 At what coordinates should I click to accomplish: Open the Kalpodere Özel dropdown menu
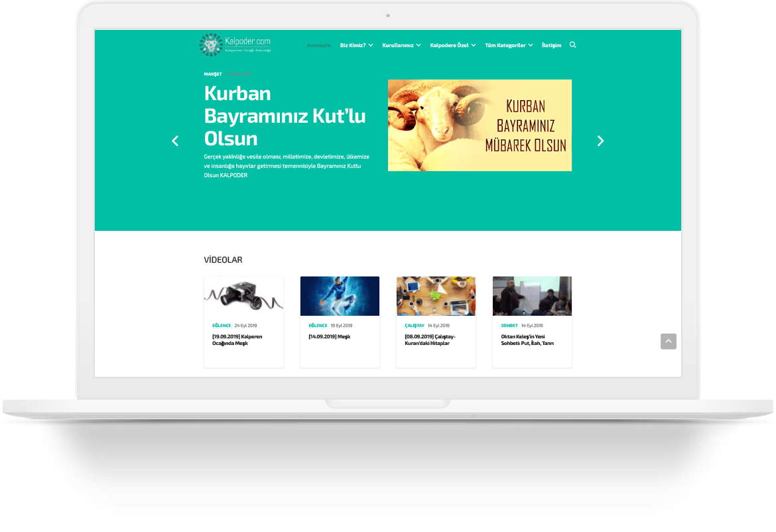(x=452, y=45)
